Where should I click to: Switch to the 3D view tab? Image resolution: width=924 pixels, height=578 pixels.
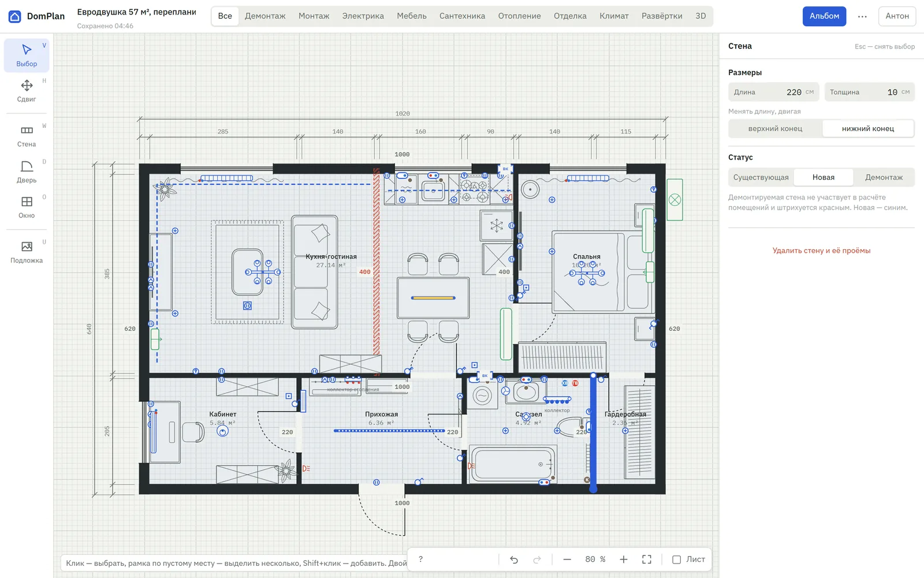pos(701,16)
